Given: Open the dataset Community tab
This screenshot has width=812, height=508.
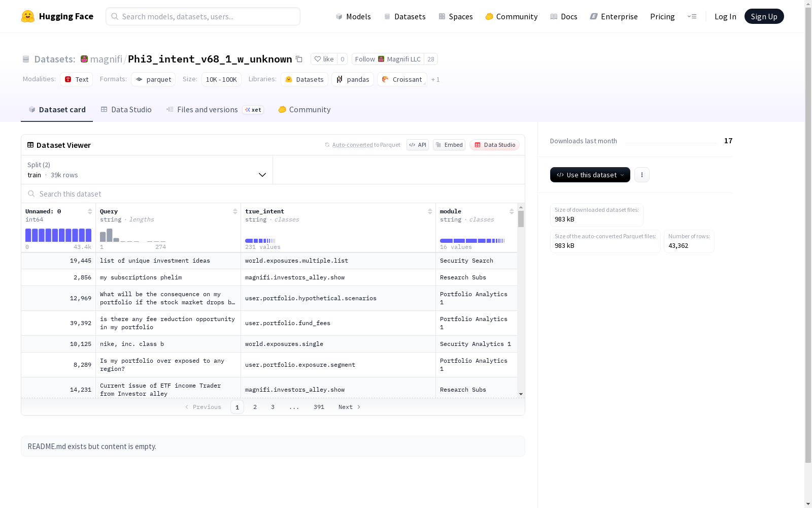Looking at the screenshot, I should (x=304, y=110).
